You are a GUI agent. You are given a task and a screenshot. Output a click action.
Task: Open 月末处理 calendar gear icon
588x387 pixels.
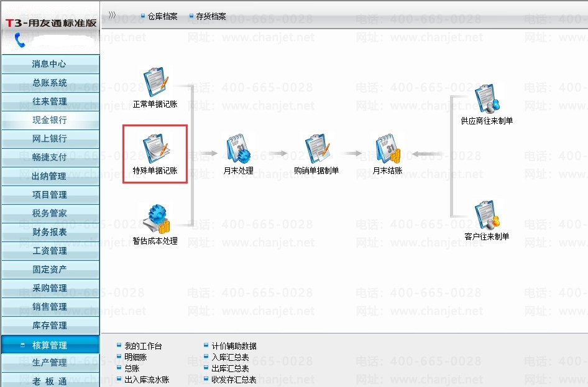click(239, 148)
